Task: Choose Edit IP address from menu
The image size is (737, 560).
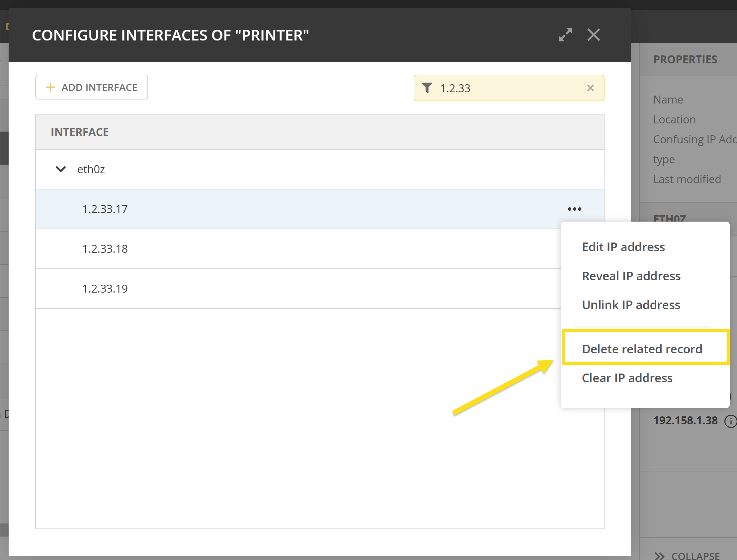Action: click(x=623, y=247)
